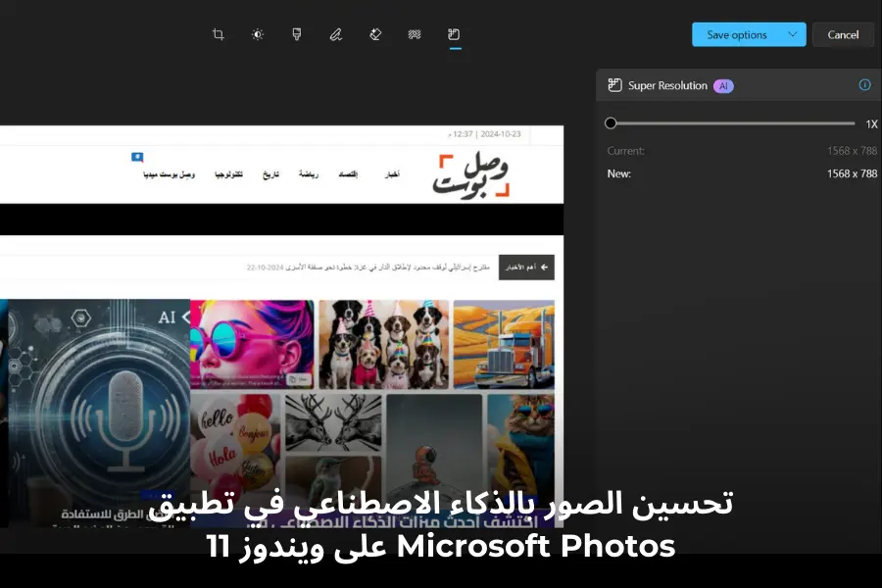882x588 pixels.
Task: Click the أهم الأخبار button in the photo
Action: click(526, 268)
